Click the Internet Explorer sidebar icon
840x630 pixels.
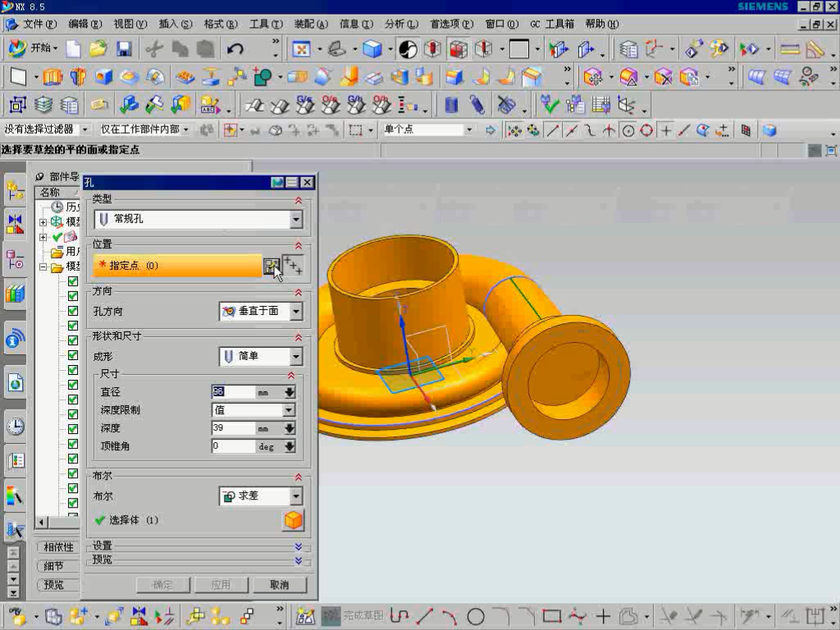pos(15,384)
